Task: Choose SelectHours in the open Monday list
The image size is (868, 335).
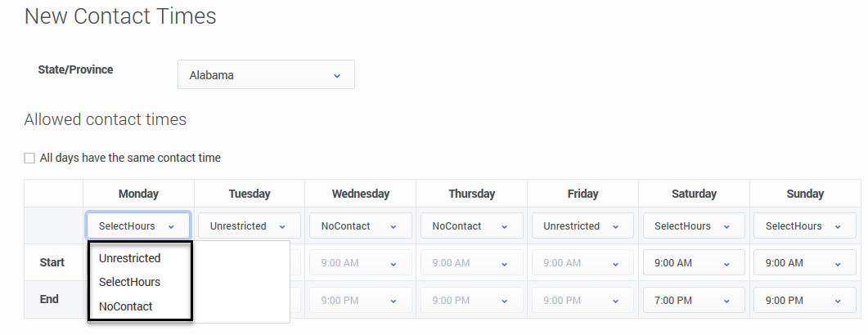Action: pos(129,282)
